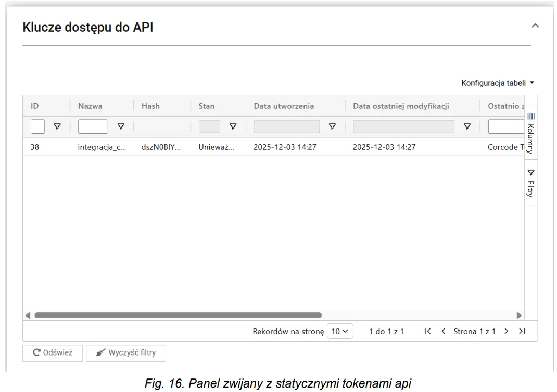The width and height of the screenshot is (557, 392).
Task: Open the Konfiguracja tabeli dropdown
Action: click(498, 83)
